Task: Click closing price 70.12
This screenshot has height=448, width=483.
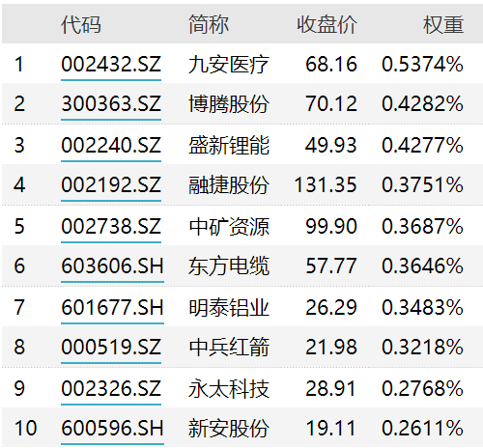Action: click(331, 104)
